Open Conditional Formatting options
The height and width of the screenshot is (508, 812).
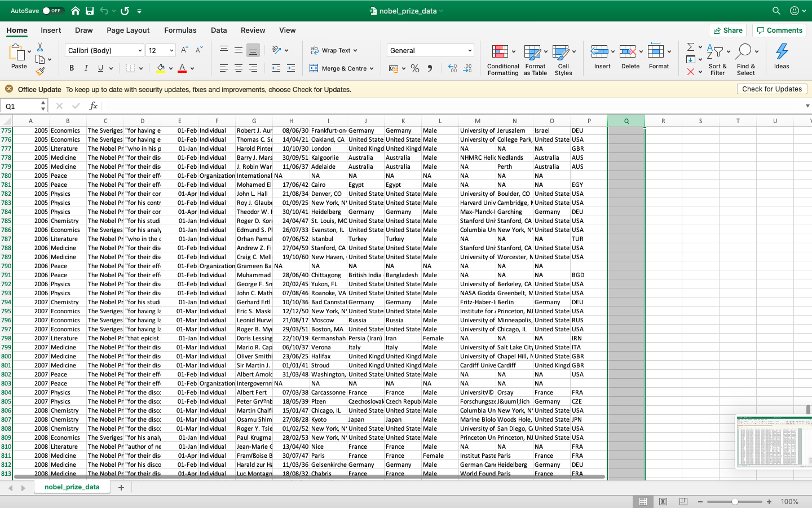(x=502, y=59)
